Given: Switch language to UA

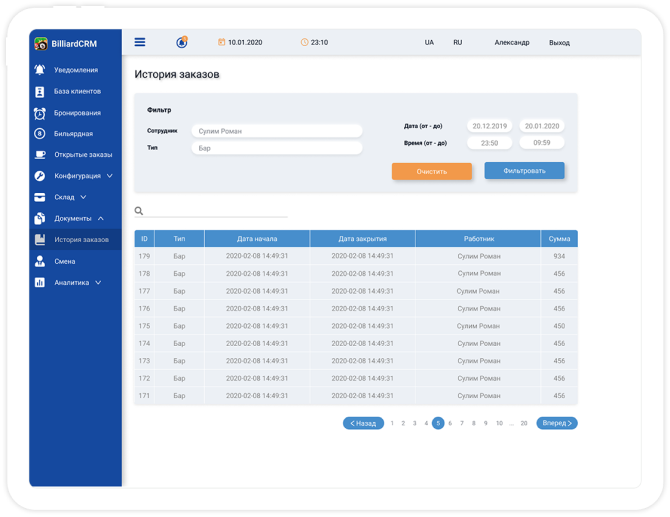Looking at the screenshot, I should tap(429, 43).
